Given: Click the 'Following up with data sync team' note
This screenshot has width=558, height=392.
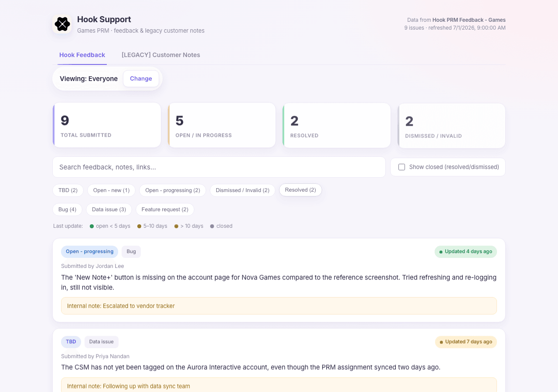Looking at the screenshot, I should (279, 385).
